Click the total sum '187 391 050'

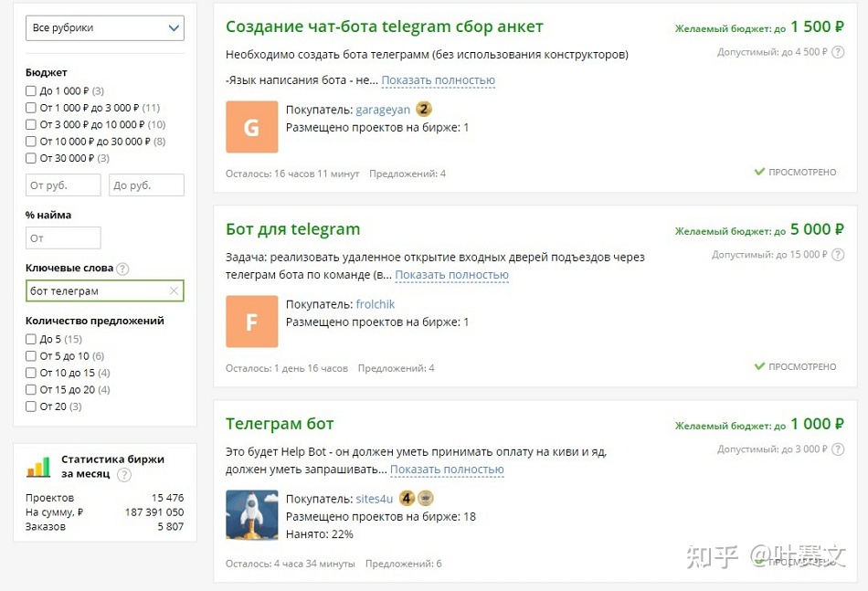(154, 512)
